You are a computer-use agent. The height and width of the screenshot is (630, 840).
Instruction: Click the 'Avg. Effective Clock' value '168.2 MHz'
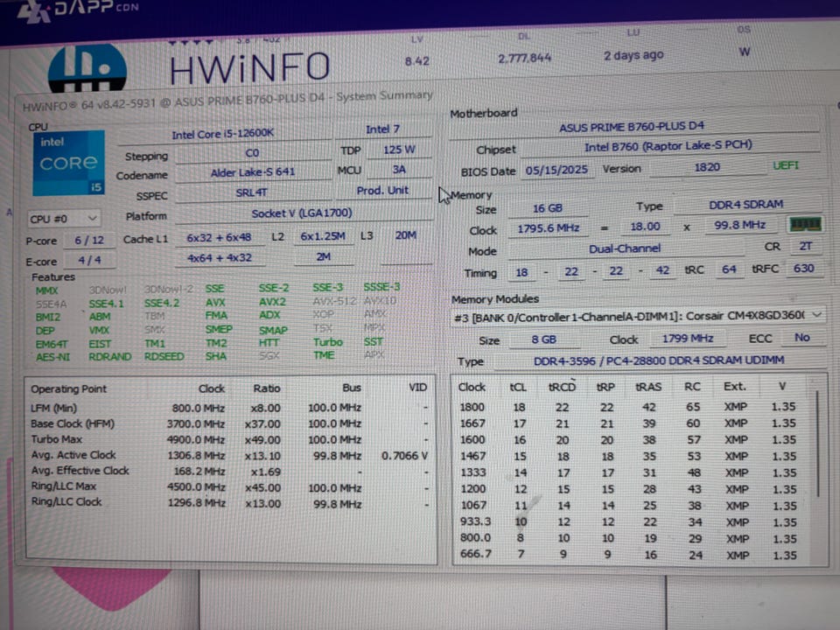click(x=199, y=472)
